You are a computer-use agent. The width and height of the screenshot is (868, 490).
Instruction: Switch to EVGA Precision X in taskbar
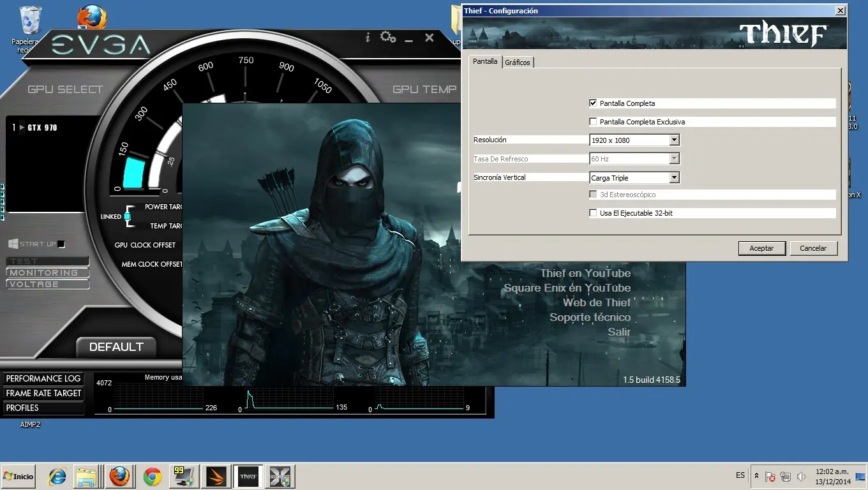tap(280, 477)
